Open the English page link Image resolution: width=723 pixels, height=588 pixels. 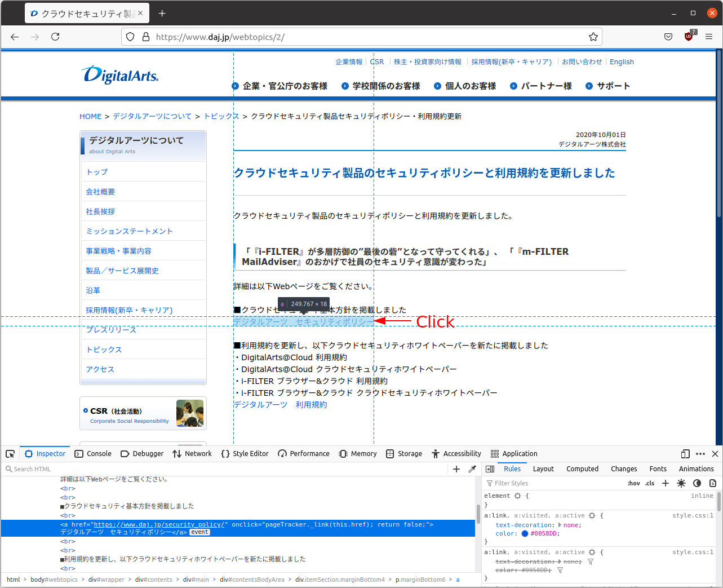pyautogui.click(x=622, y=61)
